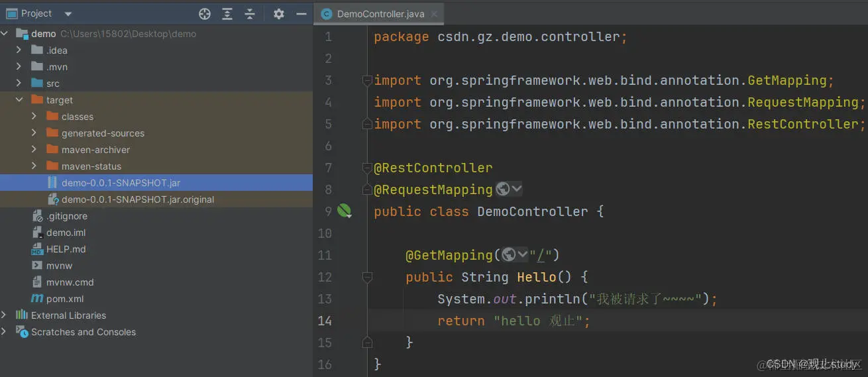Expand Scratches and Consoles node arrow
The height and width of the screenshot is (377, 868).
tap(5, 332)
